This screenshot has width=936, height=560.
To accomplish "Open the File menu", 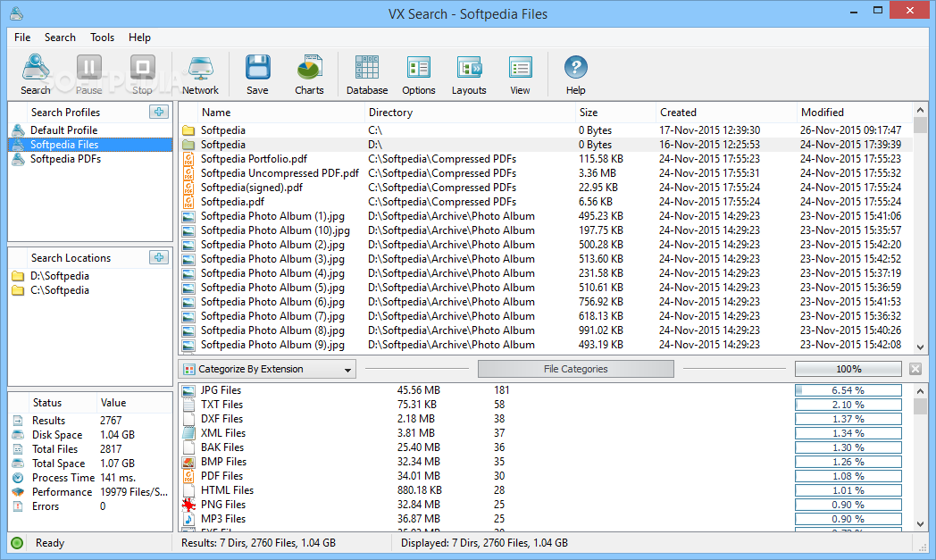I will (22, 37).
